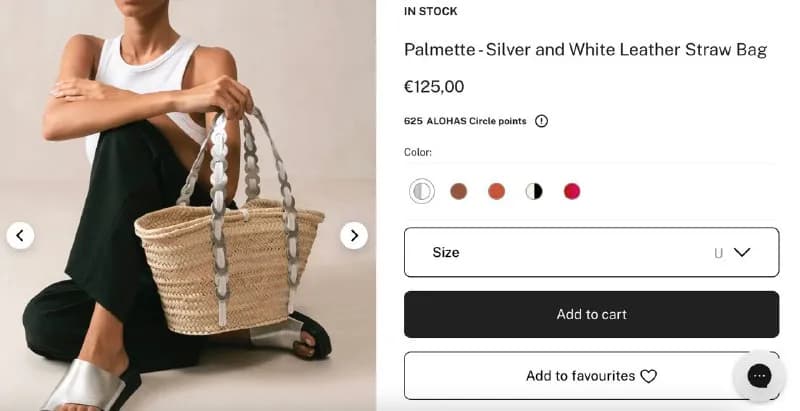The width and height of the screenshot is (800, 411).
Task: Open the ALOHAS Circle points info icon
Action: 541,121
